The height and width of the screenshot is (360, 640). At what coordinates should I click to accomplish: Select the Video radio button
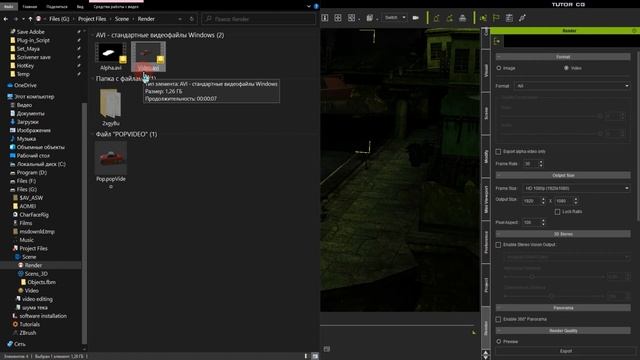566,68
